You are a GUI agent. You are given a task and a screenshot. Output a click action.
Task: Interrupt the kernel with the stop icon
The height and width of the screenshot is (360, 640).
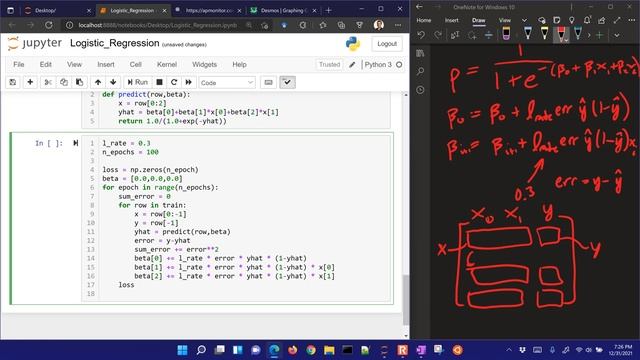pyautogui.click(x=160, y=82)
